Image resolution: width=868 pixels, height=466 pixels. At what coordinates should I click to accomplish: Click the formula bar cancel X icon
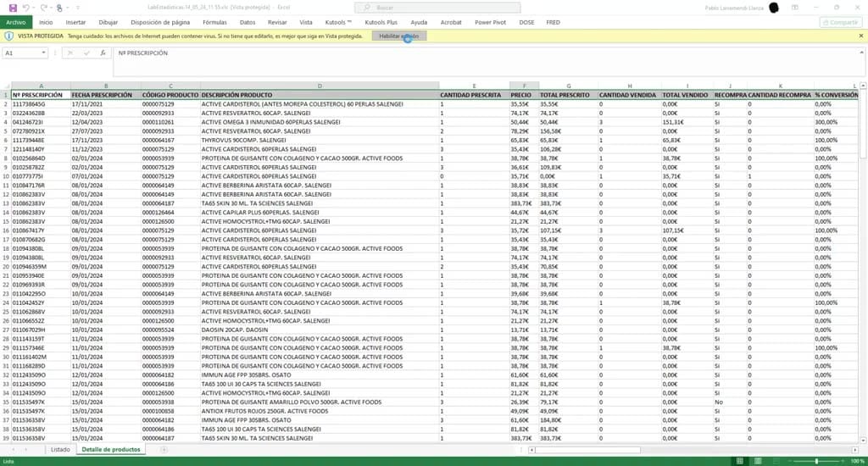pyautogui.click(x=70, y=53)
